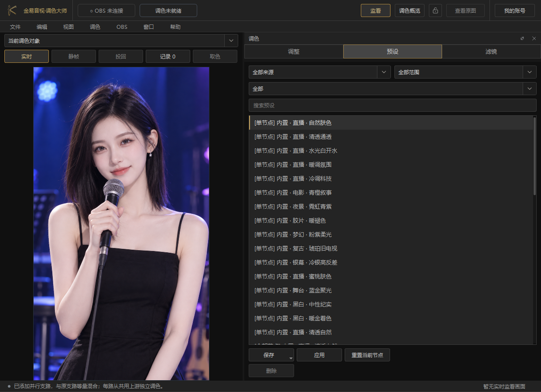Open the 视图 menu
This screenshot has width=541, height=392.
click(x=68, y=27)
